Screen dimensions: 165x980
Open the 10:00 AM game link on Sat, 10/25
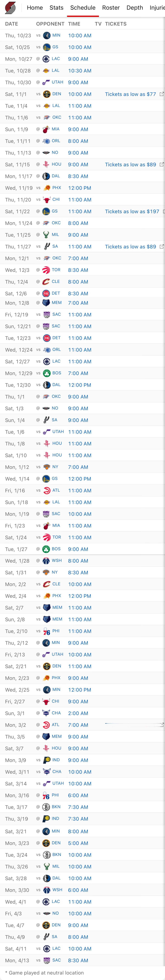[80, 47]
